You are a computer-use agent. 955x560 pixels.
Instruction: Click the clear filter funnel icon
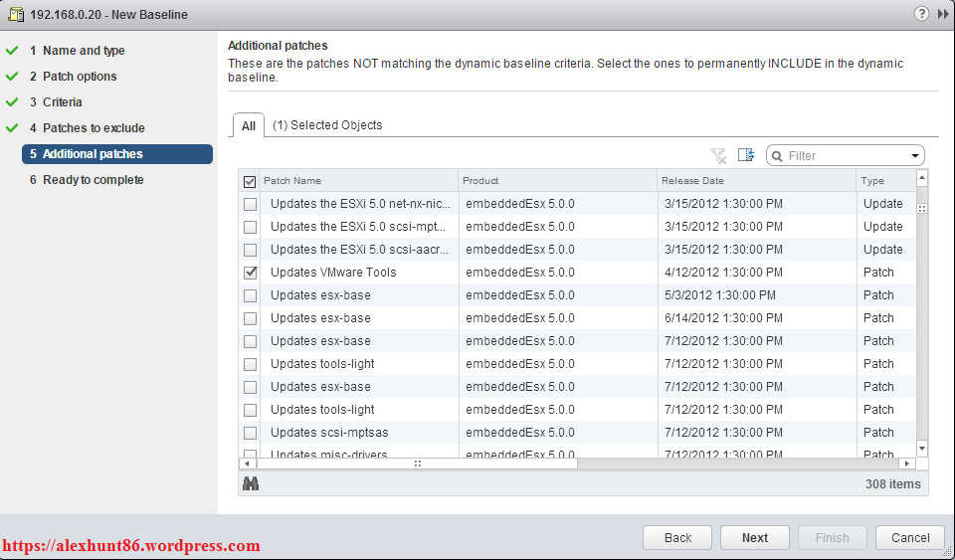[x=718, y=155]
